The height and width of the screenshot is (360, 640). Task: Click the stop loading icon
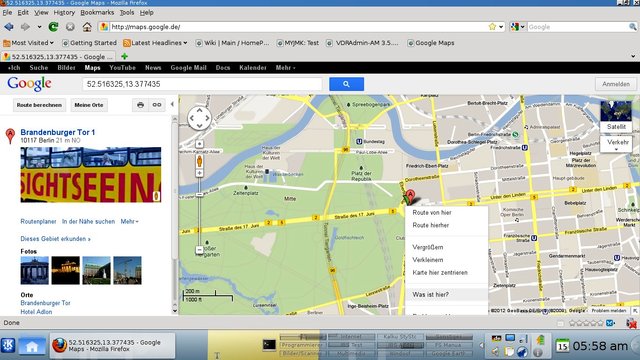(70, 27)
